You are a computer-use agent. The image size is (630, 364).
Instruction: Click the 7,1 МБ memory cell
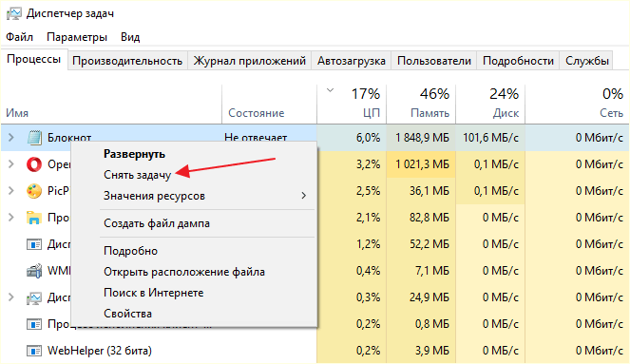coord(421,271)
